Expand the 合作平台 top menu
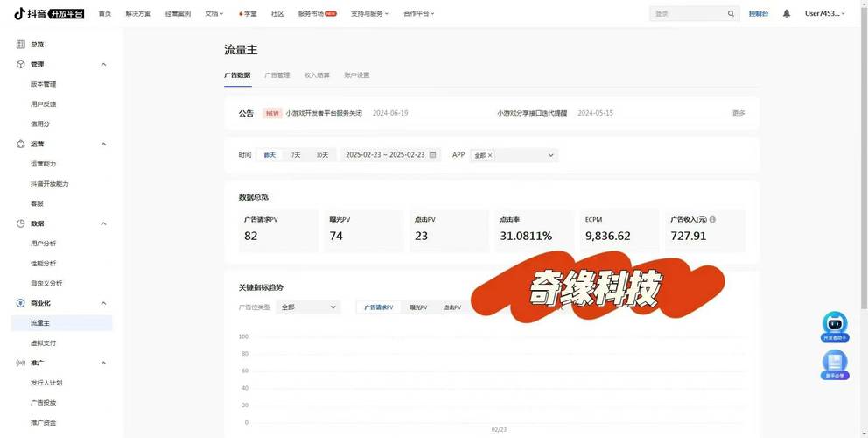Viewport: 868px width, 438px height. pyautogui.click(x=419, y=14)
